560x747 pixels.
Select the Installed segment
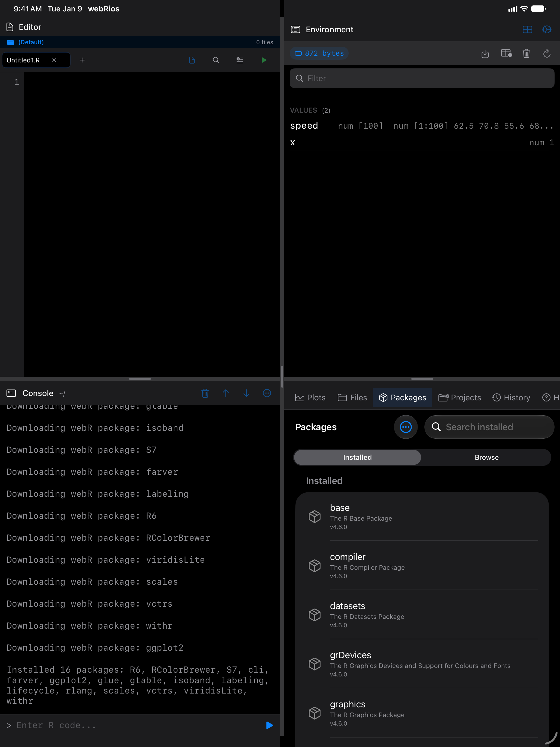358,457
